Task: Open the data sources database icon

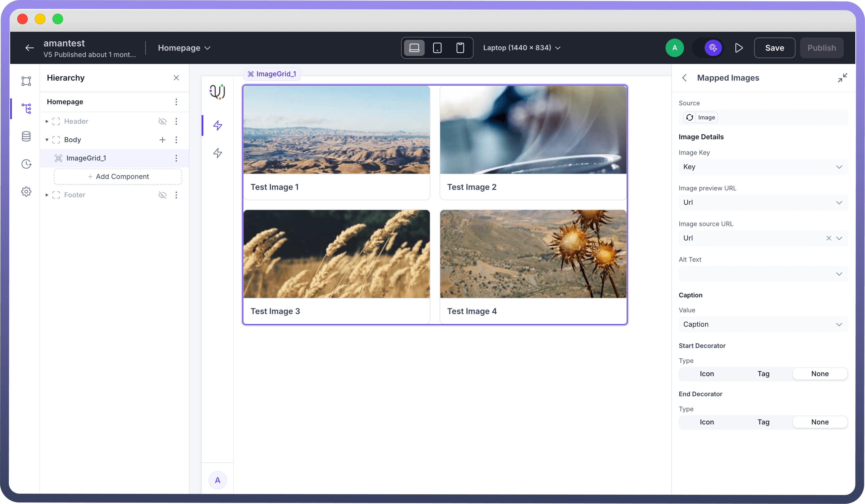Action: [26, 137]
